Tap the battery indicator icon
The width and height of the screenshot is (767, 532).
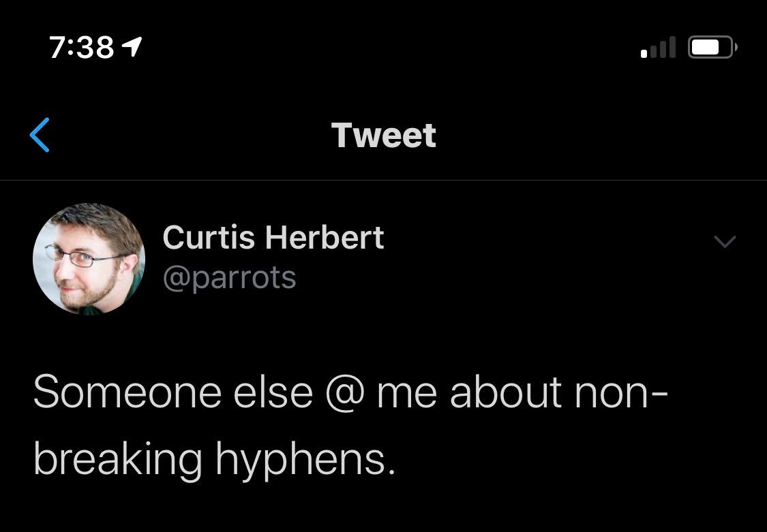click(712, 48)
